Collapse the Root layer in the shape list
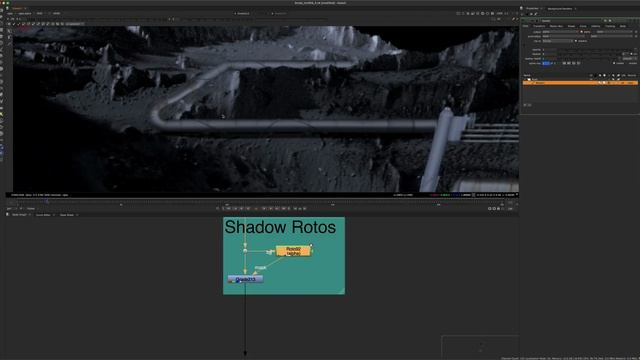 (x=525, y=79)
